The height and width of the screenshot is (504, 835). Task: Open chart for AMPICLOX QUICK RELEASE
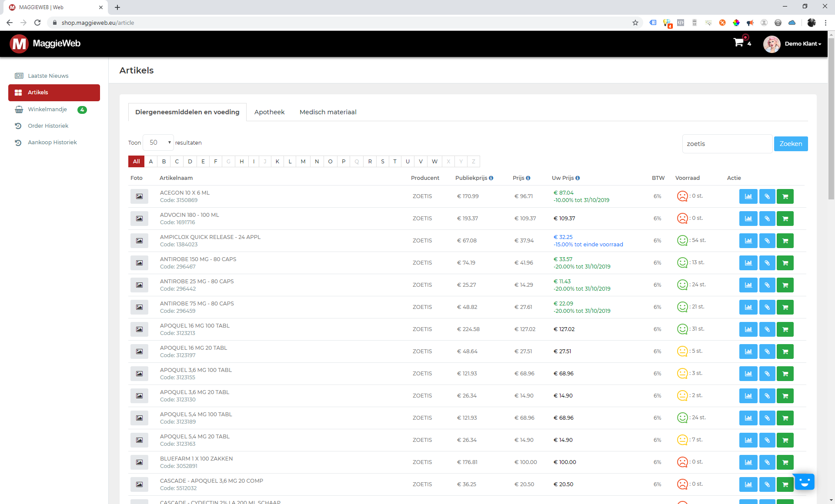[748, 241]
